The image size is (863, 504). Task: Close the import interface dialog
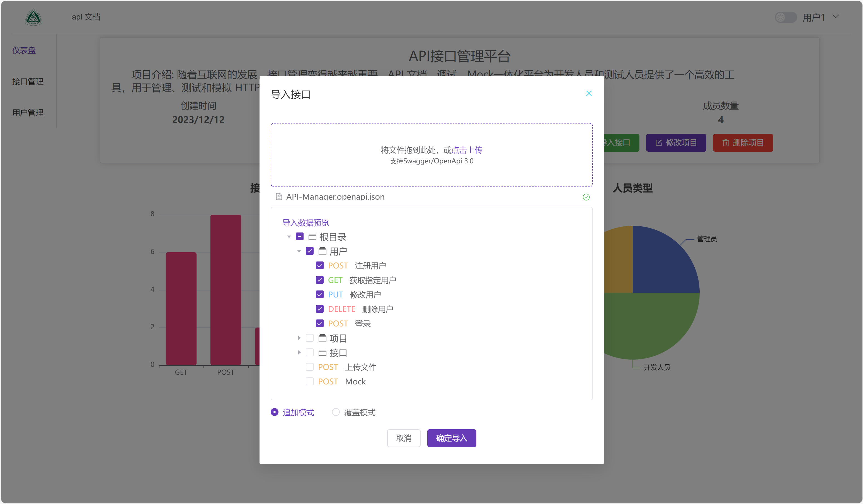[x=589, y=93]
